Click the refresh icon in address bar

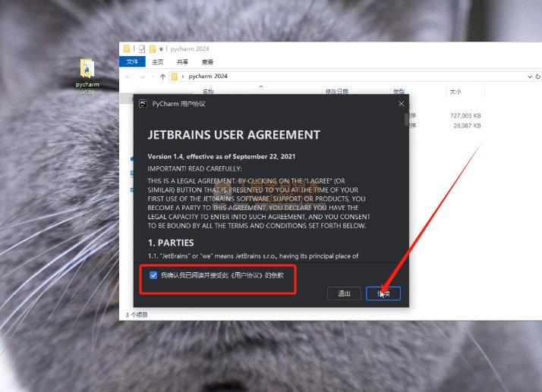[538, 77]
